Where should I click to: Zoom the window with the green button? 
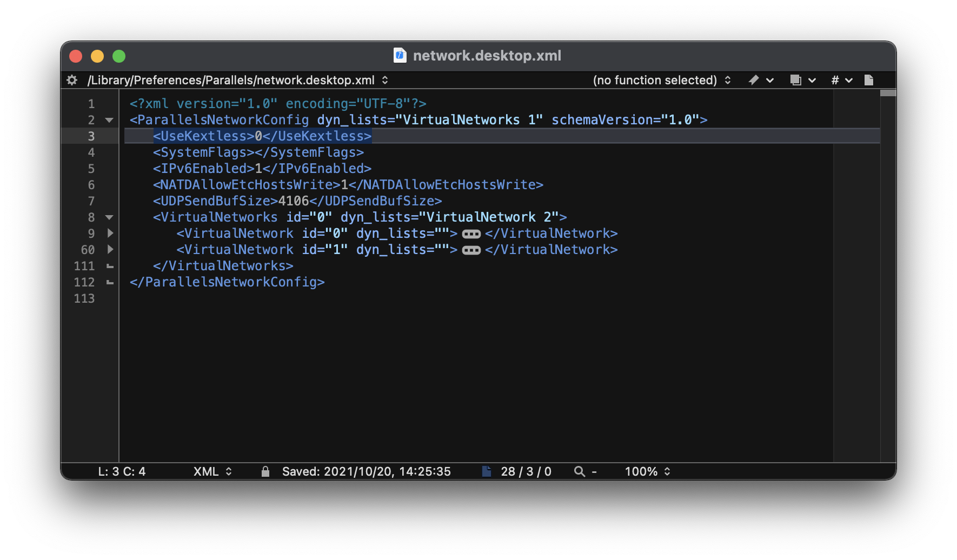click(x=119, y=56)
